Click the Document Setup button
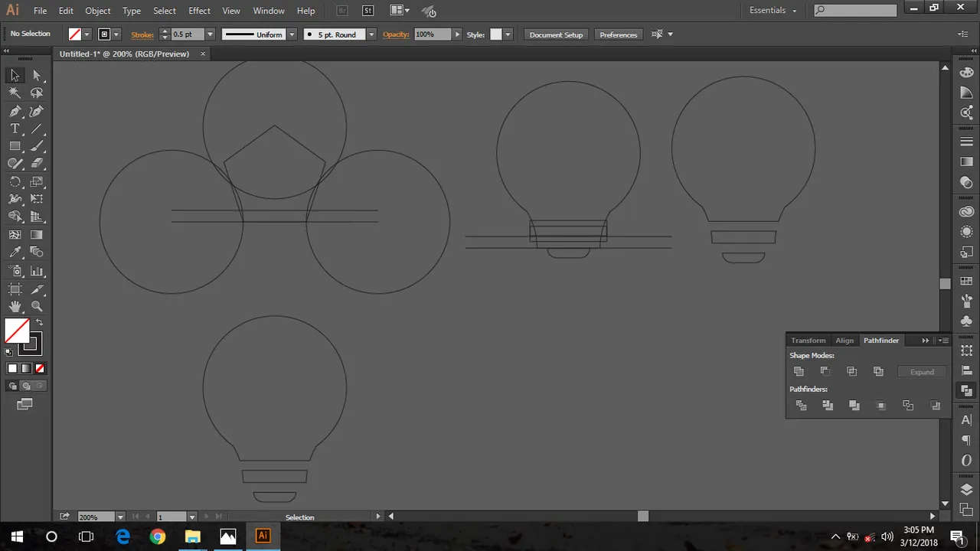The image size is (980, 551). coord(556,34)
